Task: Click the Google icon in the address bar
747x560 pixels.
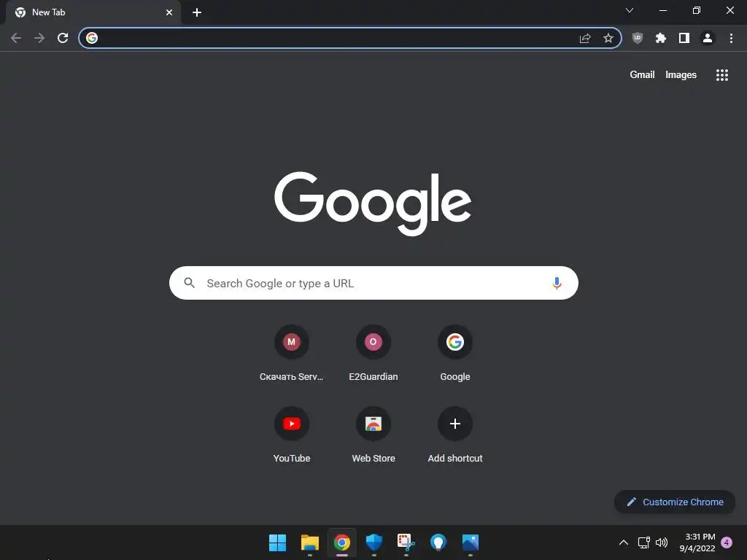Action: coord(92,38)
